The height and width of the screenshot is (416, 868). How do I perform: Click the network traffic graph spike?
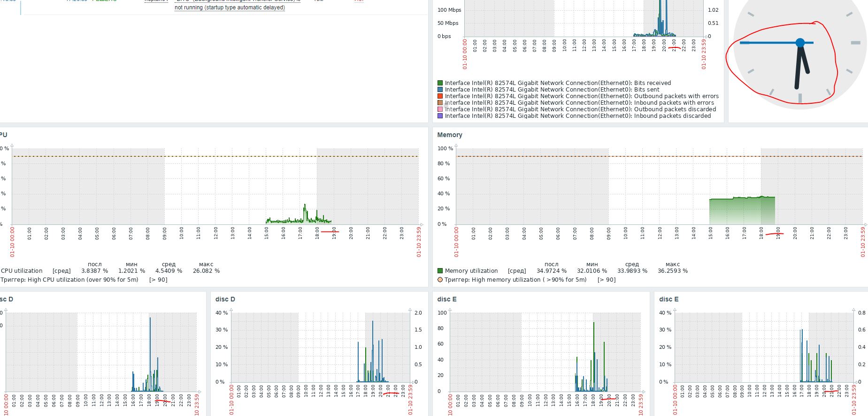click(661, 19)
